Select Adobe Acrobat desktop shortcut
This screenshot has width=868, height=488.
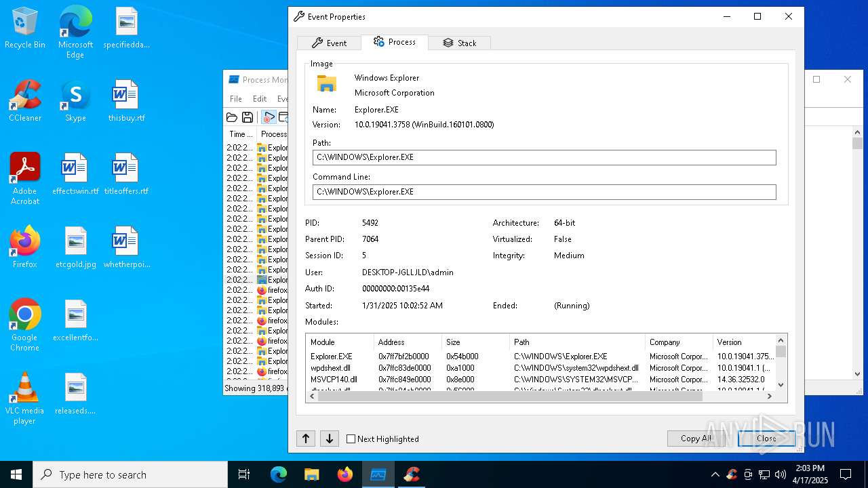25,179
